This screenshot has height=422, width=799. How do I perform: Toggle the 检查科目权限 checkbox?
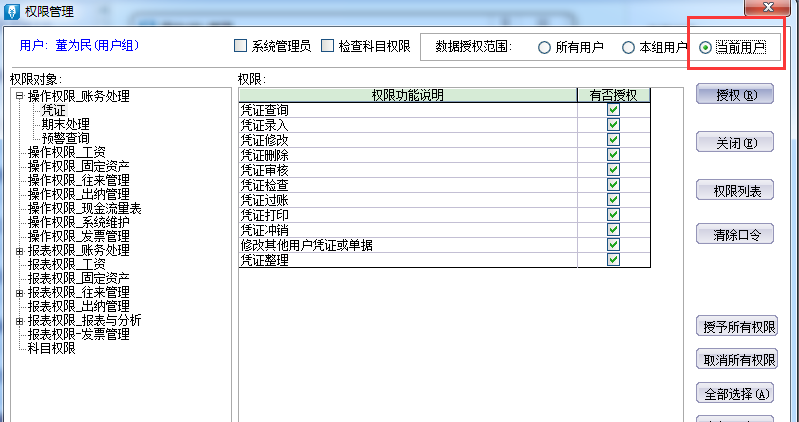point(327,46)
